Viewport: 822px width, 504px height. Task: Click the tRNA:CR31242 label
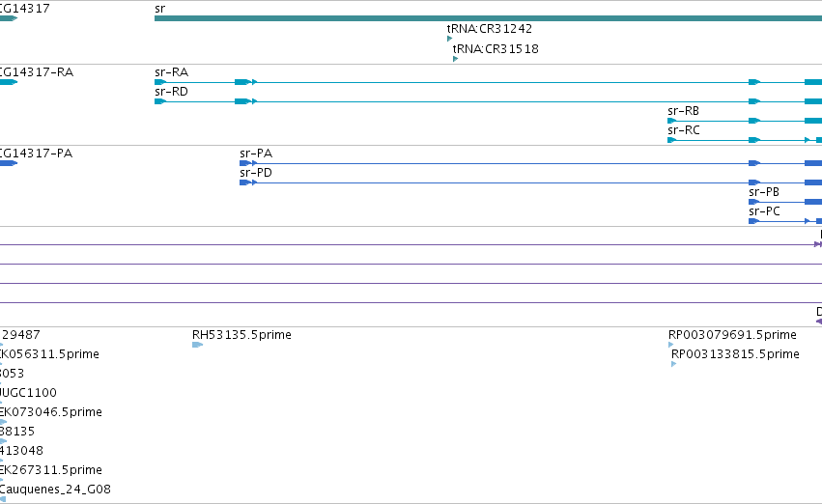(489, 29)
